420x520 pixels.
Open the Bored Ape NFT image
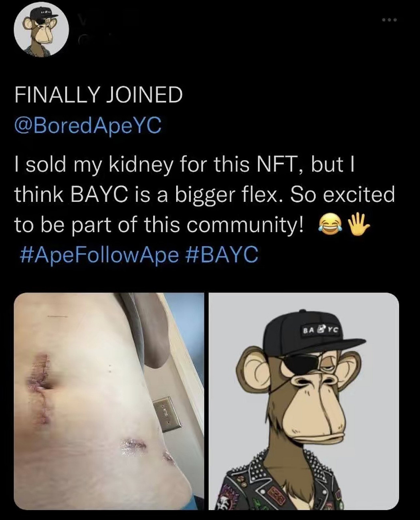(x=303, y=401)
